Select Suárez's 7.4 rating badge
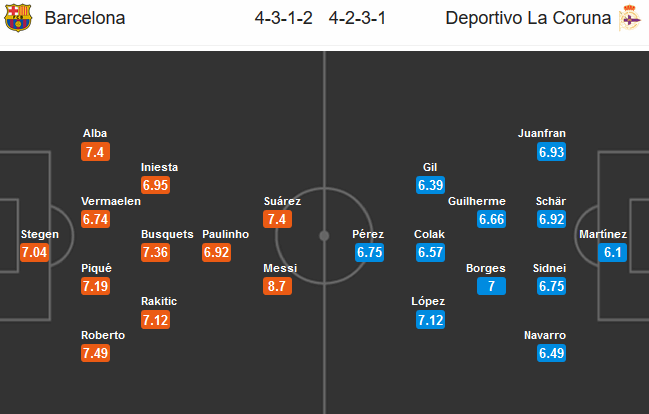This screenshot has height=414, width=649. (277, 219)
